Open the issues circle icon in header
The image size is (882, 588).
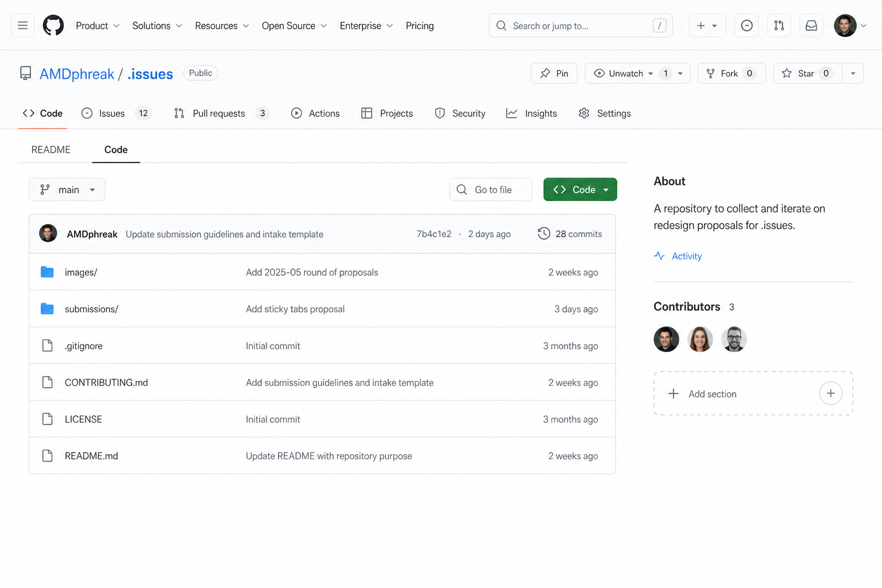(746, 25)
